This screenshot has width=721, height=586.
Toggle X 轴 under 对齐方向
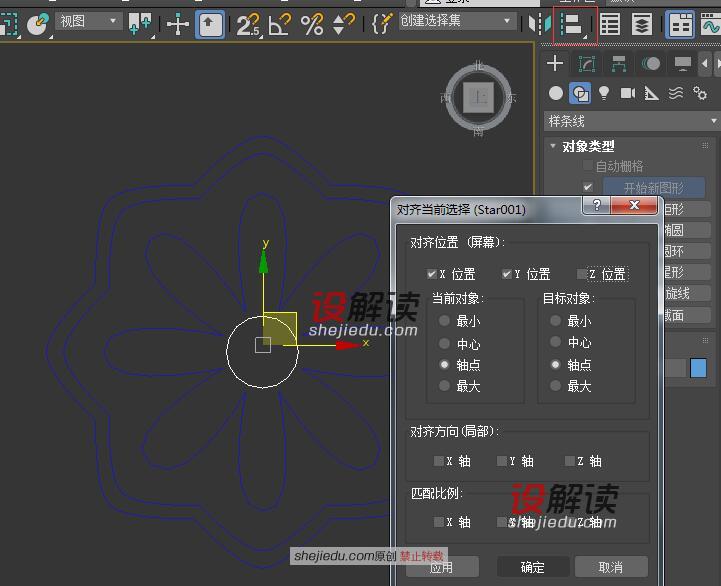coord(439,461)
